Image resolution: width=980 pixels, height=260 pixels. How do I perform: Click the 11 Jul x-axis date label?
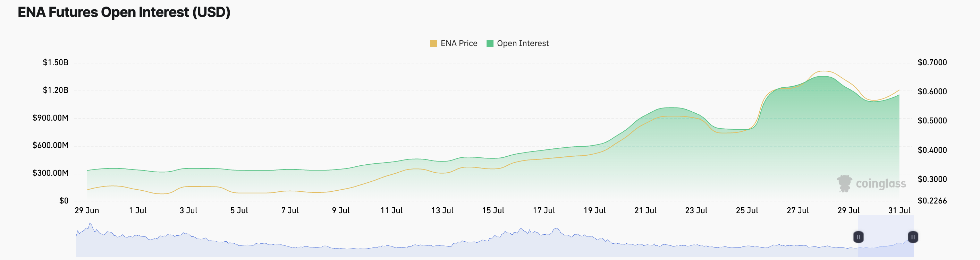tap(391, 210)
